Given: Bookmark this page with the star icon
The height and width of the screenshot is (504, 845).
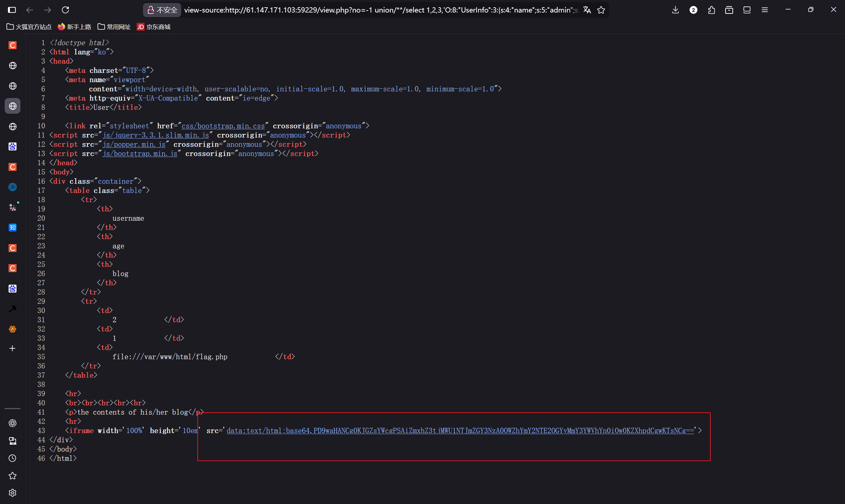Looking at the screenshot, I should tap(601, 10).
